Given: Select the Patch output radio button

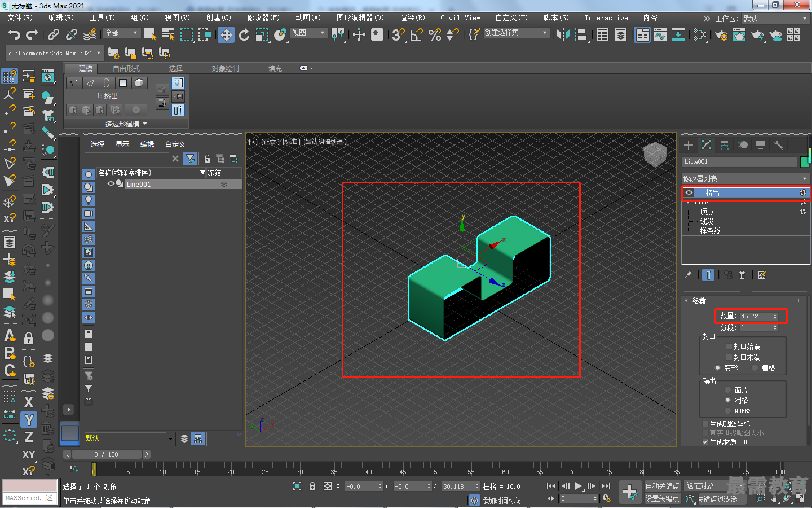Looking at the screenshot, I should click(x=728, y=390).
